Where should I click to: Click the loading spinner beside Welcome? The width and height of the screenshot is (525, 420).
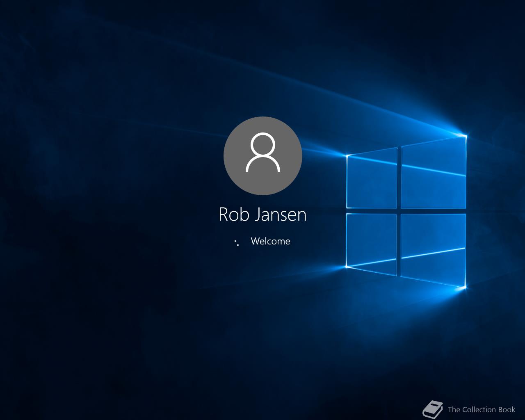click(237, 242)
